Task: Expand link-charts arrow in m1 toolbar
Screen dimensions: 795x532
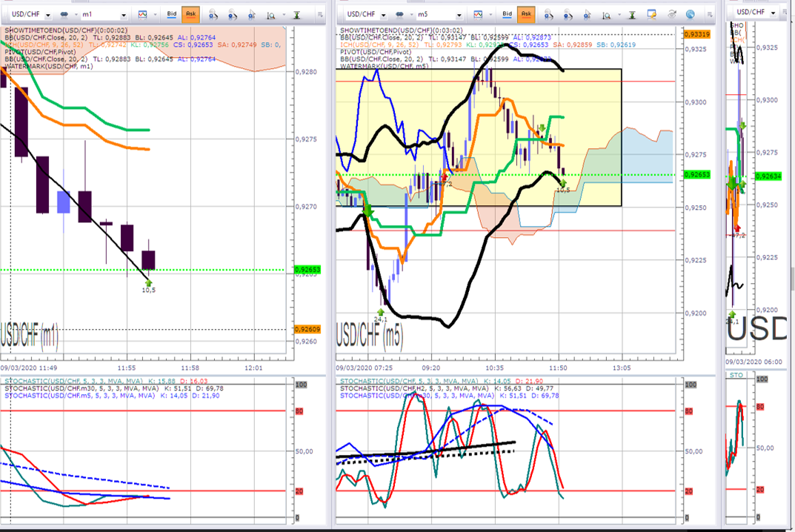Action: coord(76,15)
